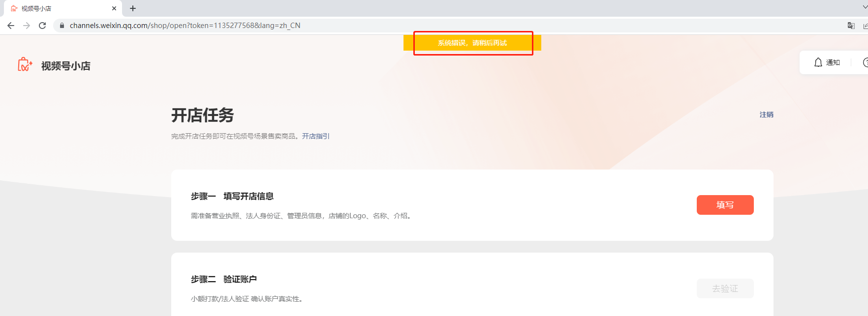The width and height of the screenshot is (868, 316).
Task: Open the 通知 bell notifications
Action: (x=827, y=62)
